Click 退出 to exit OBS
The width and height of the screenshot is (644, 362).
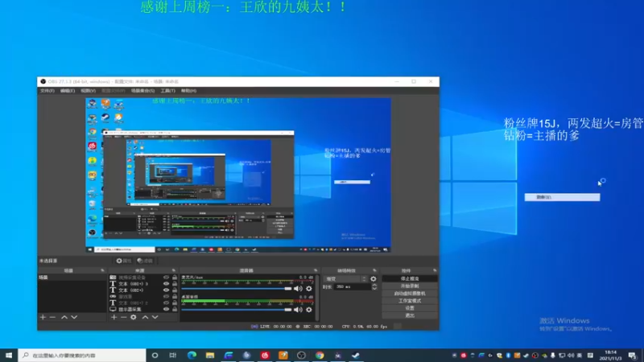(410, 315)
